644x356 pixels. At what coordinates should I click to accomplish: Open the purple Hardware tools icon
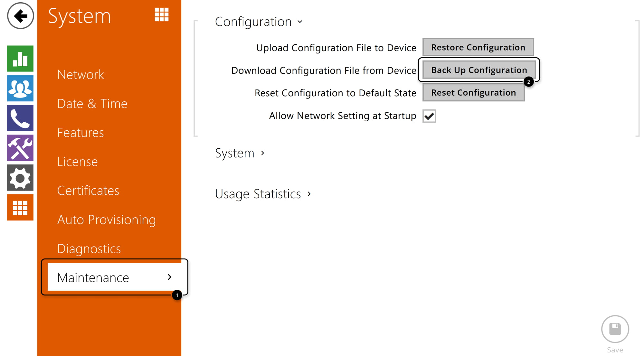[x=20, y=148]
